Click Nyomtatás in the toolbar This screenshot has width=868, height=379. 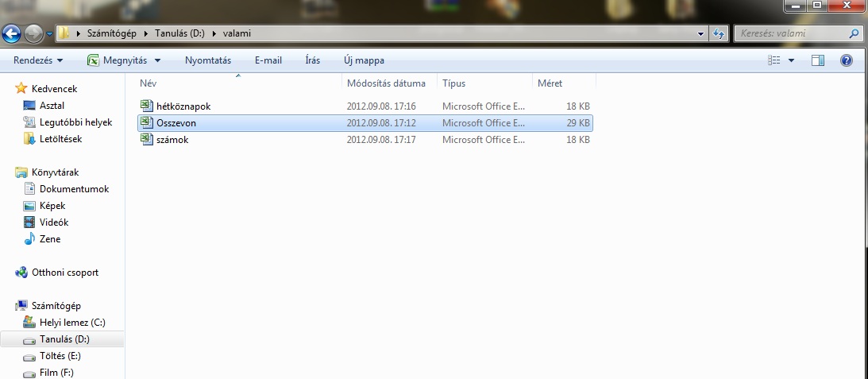coord(208,60)
